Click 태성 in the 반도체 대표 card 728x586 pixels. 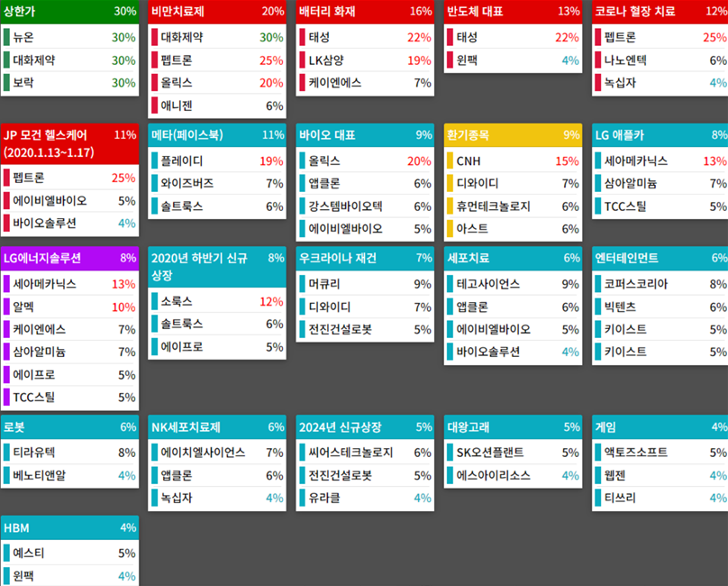pyautogui.click(x=513, y=37)
